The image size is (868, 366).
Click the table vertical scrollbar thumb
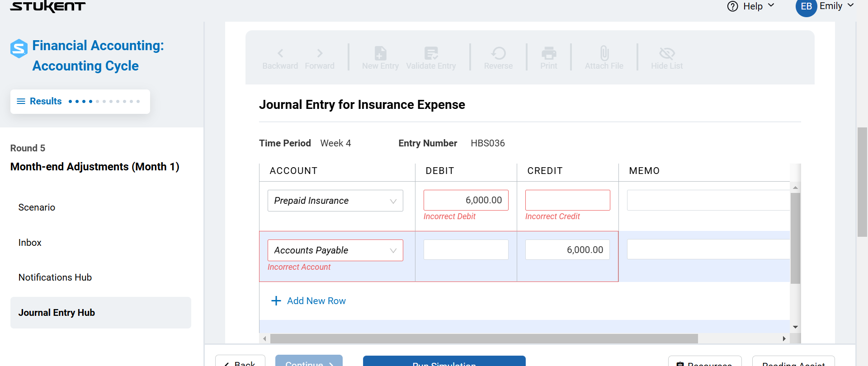(795, 238)
